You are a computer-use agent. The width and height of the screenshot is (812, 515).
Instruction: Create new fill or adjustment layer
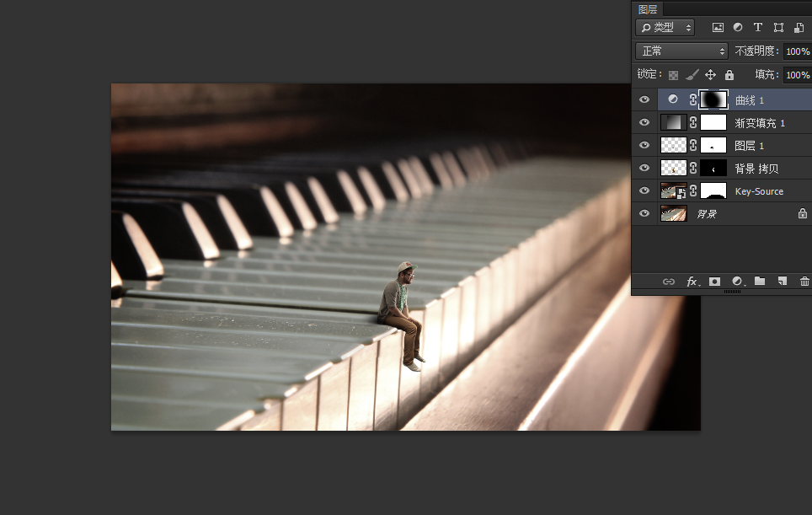click(x=738, y=282)
